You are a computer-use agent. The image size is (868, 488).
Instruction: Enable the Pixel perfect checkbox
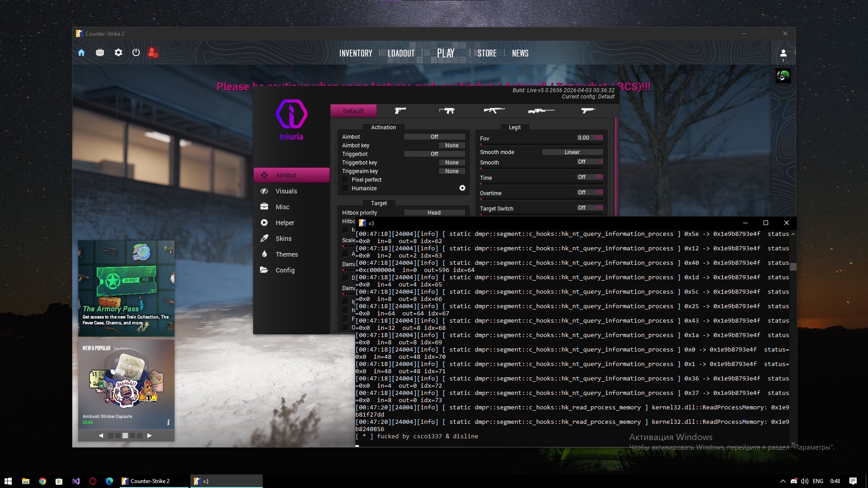pyautogui.click(x=346, y=180)
